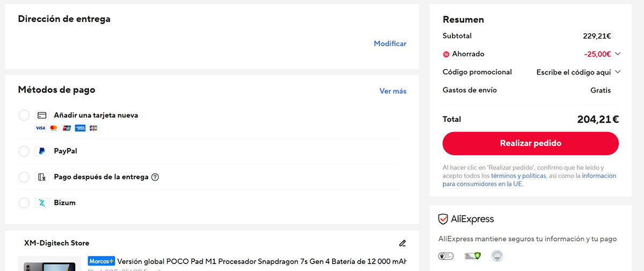Click the XM-Digitech Store name
644x271 pixels.
(57, 243)
